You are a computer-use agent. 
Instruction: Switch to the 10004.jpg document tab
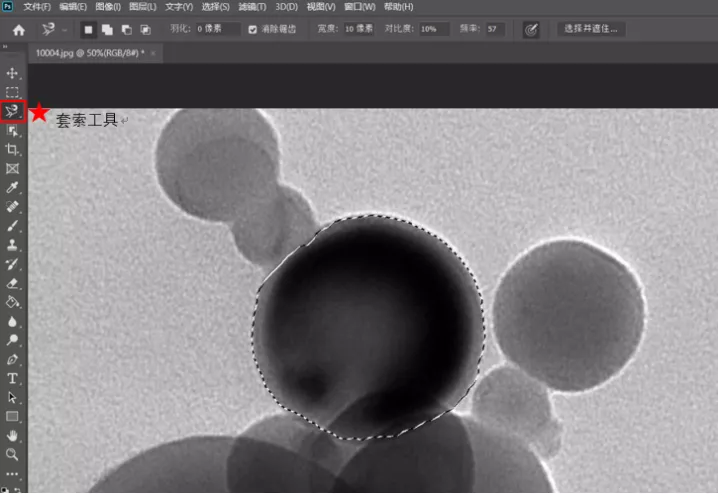click(90, 53)
